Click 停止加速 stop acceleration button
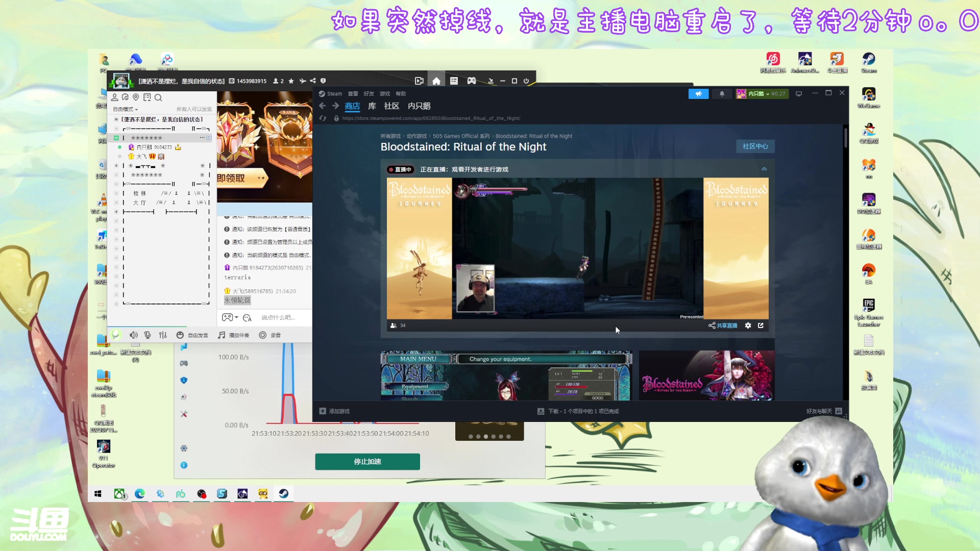 click(x=367, y=462)
